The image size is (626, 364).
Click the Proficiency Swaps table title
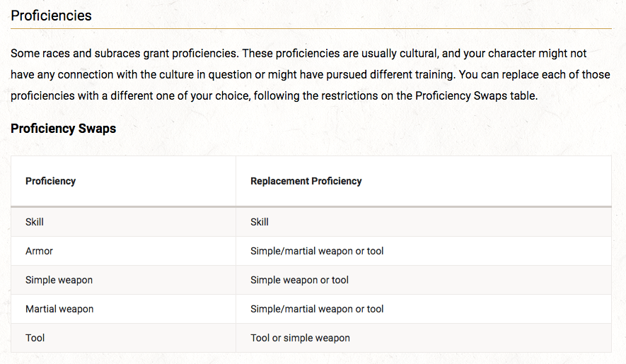pos(64,129)
